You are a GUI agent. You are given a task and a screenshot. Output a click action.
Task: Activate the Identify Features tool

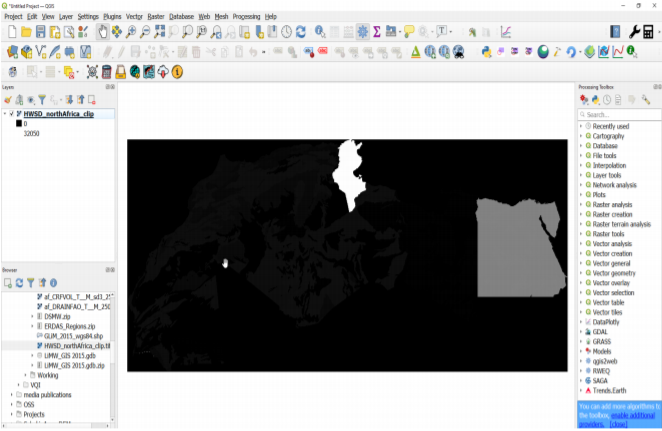320,32
